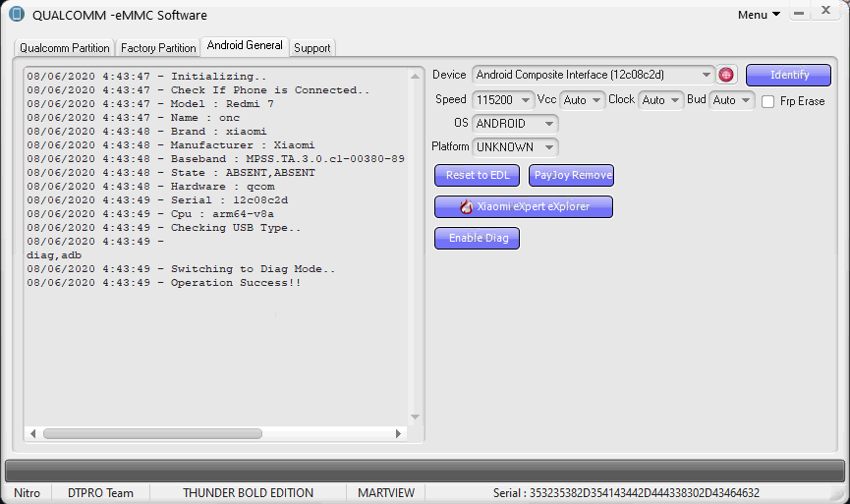Click the 'State : ABSENT,ABSENT' log line

tap(171, 173)
